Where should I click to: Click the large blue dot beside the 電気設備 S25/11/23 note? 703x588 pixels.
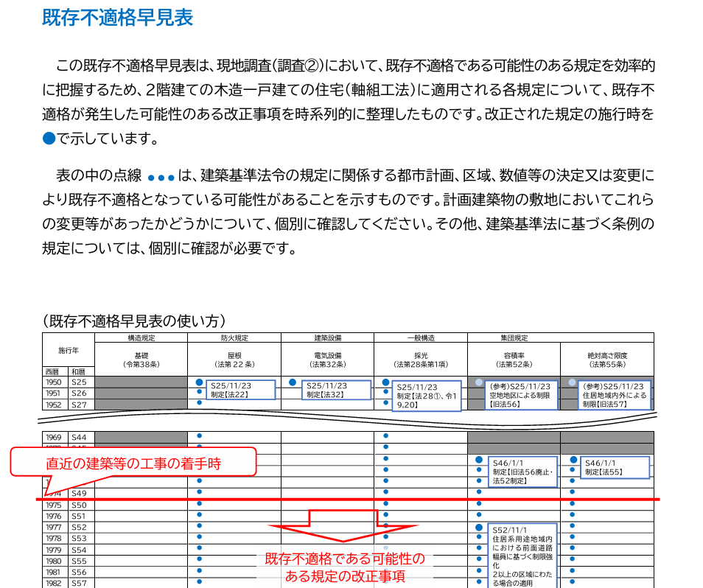pyautogui.click(x=293, y=382)
